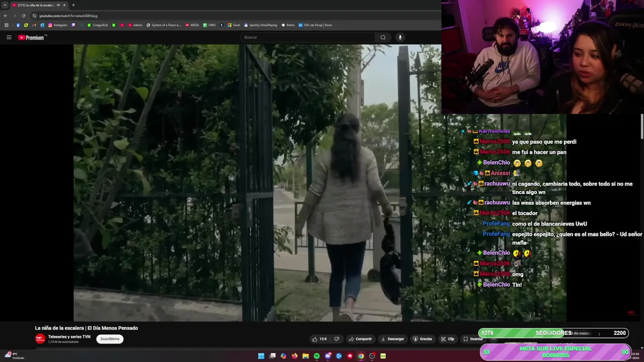Click rachuuwu's message 'las weas absorben energias wn'
The height and width of the screenshot is (362, 644).
(551, 203)
